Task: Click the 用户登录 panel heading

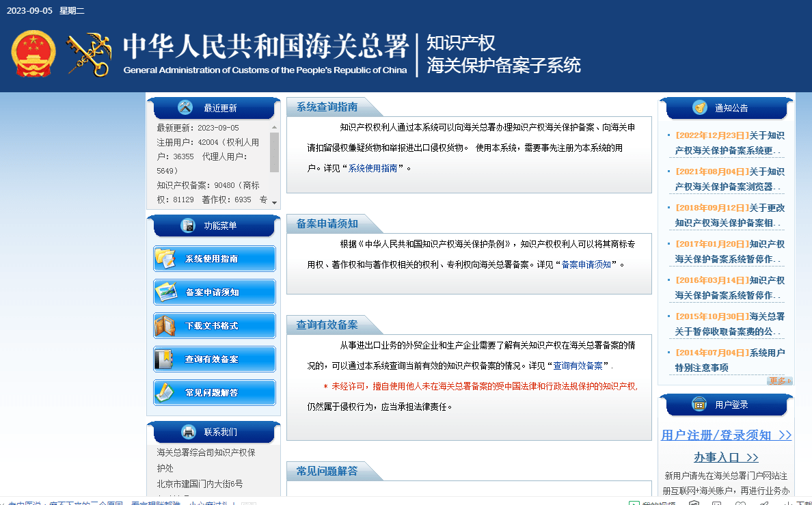Action: click(x=731, y=405)
